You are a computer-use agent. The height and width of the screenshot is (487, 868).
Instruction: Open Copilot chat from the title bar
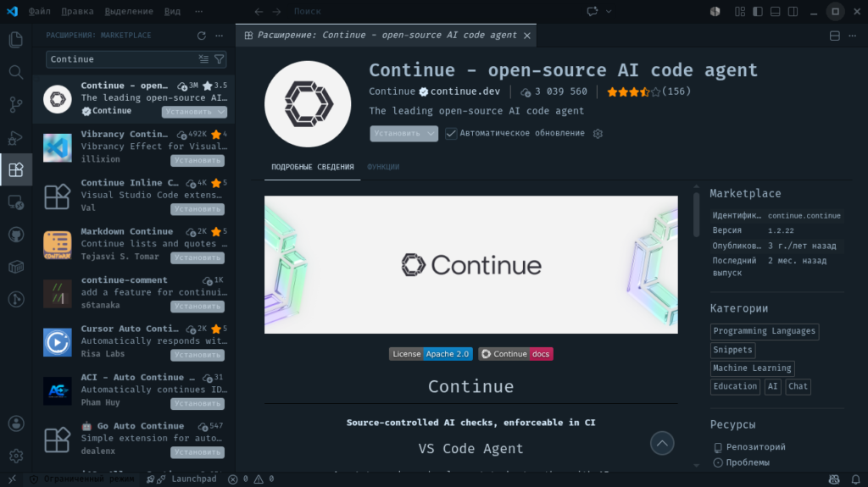(x=593, y=11)
